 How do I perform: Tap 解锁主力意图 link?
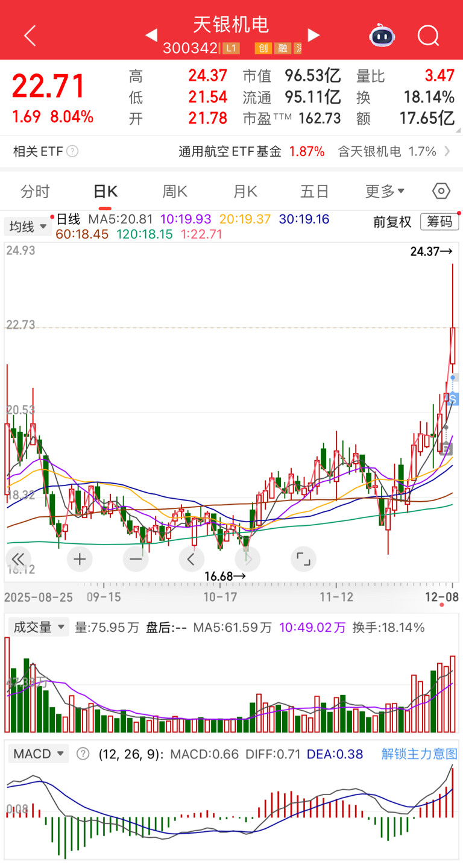point(420,754)
